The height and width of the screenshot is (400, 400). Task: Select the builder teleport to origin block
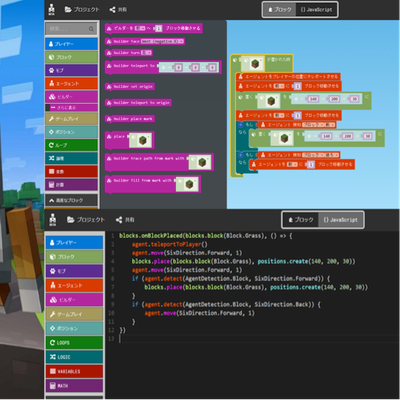tap(138, 103)
